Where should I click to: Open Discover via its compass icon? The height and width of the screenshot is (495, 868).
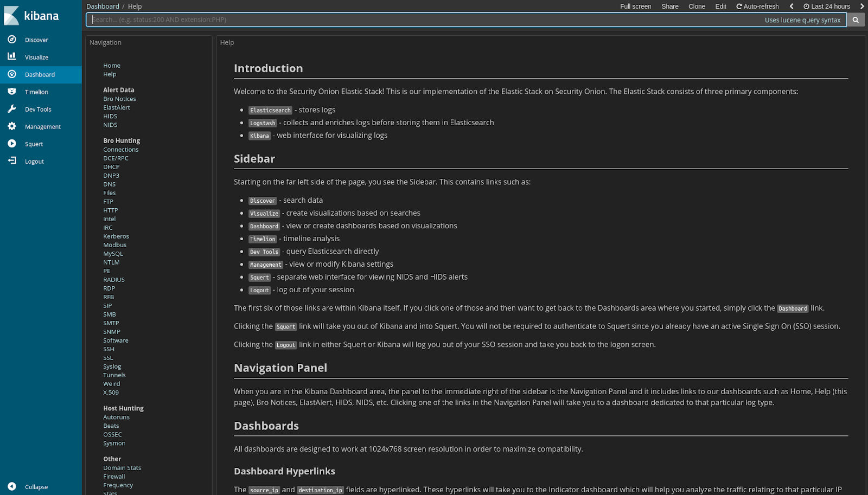12,40
